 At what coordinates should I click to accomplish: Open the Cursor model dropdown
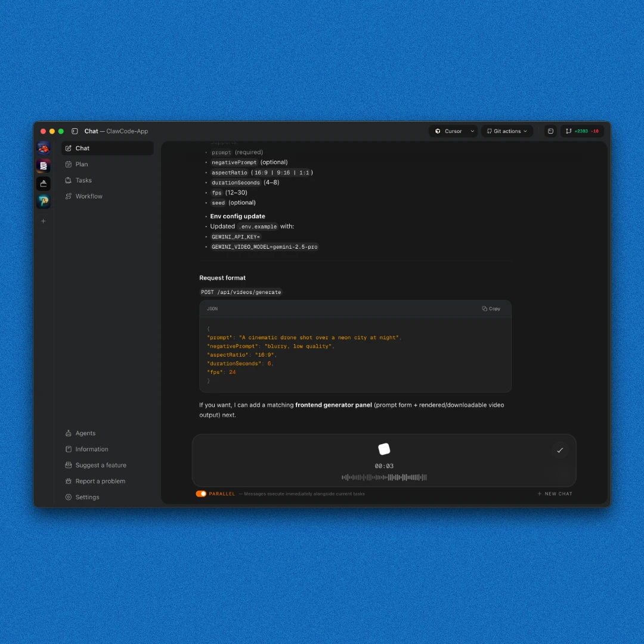click(453, 131)
